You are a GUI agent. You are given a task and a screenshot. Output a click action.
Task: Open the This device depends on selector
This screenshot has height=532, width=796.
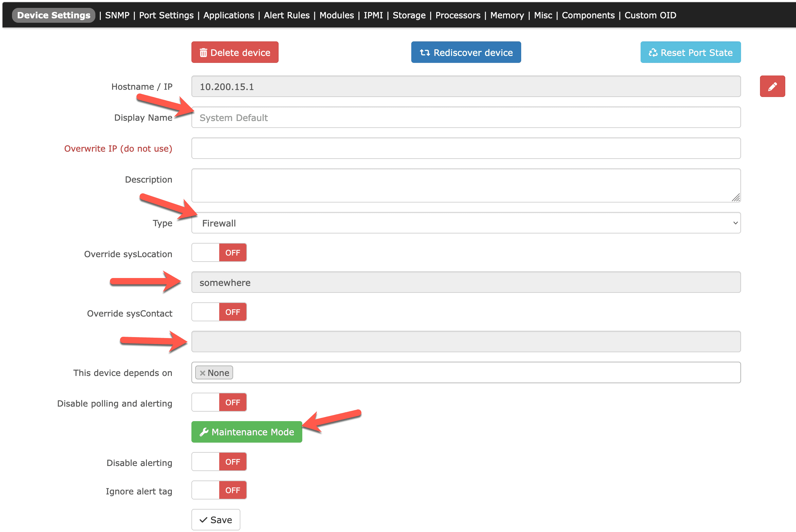pos(466,373)
